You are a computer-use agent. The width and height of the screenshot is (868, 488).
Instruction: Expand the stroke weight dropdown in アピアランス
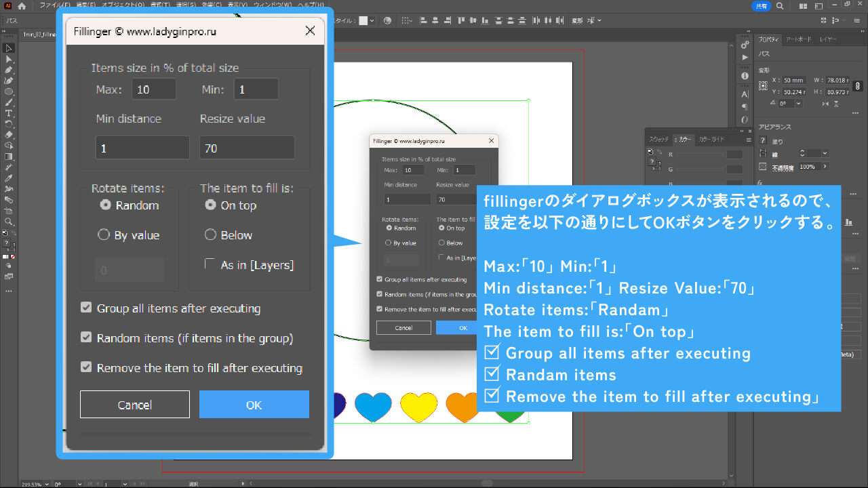coord(825,154)
